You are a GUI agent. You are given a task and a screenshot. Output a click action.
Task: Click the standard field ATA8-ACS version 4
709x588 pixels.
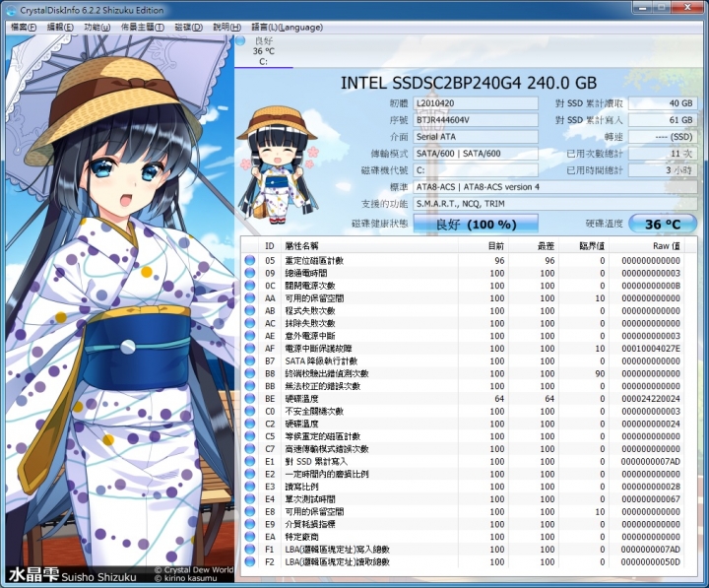pyautogui.click(x=555, y=187)
